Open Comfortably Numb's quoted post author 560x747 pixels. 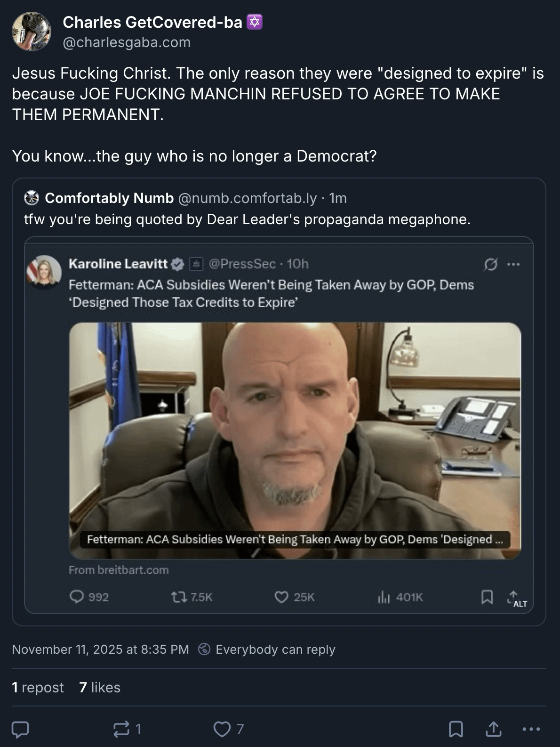click(x=109, y=198)
